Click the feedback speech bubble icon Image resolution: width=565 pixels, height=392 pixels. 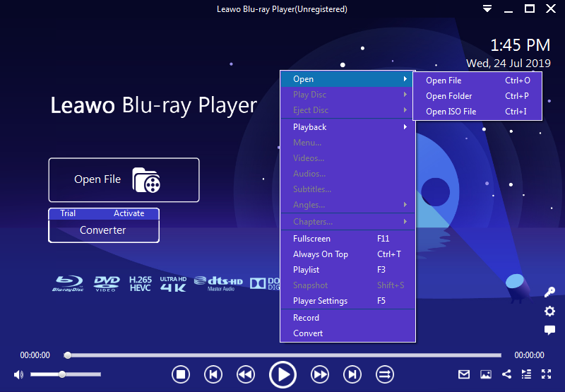pos(549,330)
